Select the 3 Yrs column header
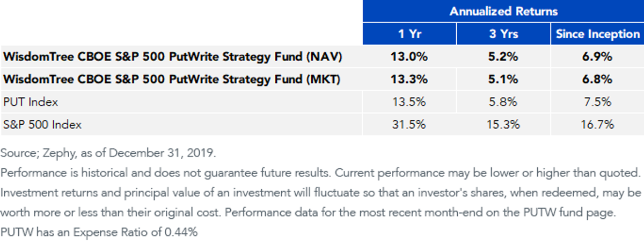 (503, 34)
